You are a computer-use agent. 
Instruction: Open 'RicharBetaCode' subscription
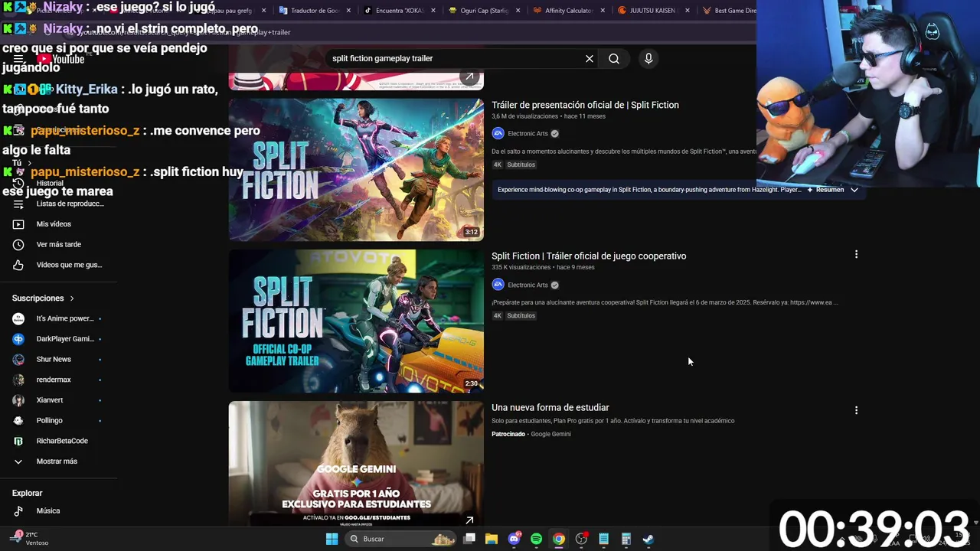click(x=62, y=442)
